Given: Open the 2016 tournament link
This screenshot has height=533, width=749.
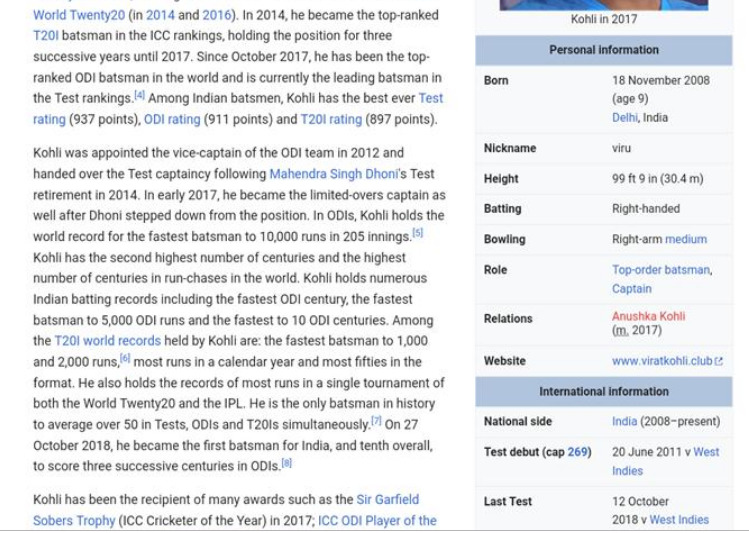Looking at the screenshot, I should [216, 15].
